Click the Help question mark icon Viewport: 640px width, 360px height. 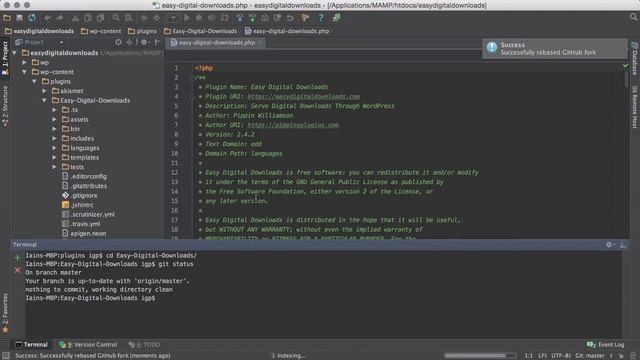(321, 18)
